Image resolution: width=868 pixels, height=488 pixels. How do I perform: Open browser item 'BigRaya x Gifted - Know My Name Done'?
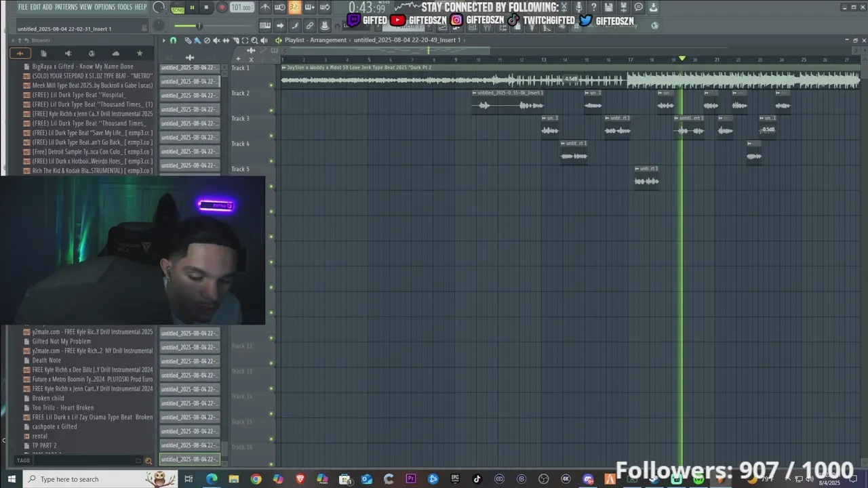(x=83, y=66)
